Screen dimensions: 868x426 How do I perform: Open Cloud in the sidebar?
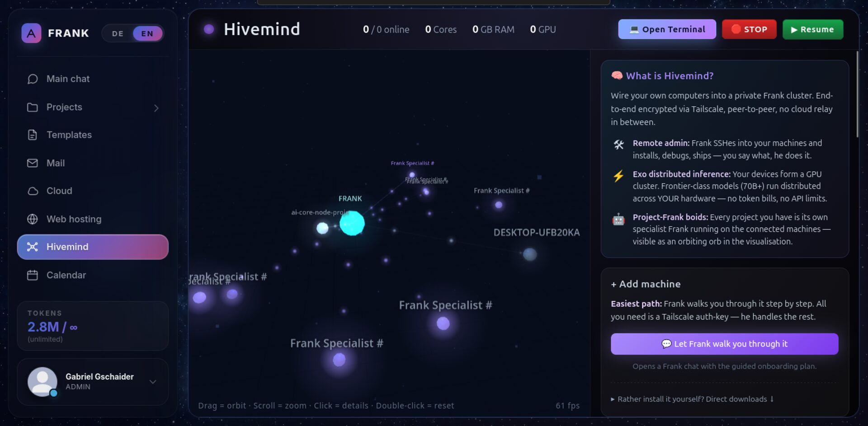coord(93,191)
